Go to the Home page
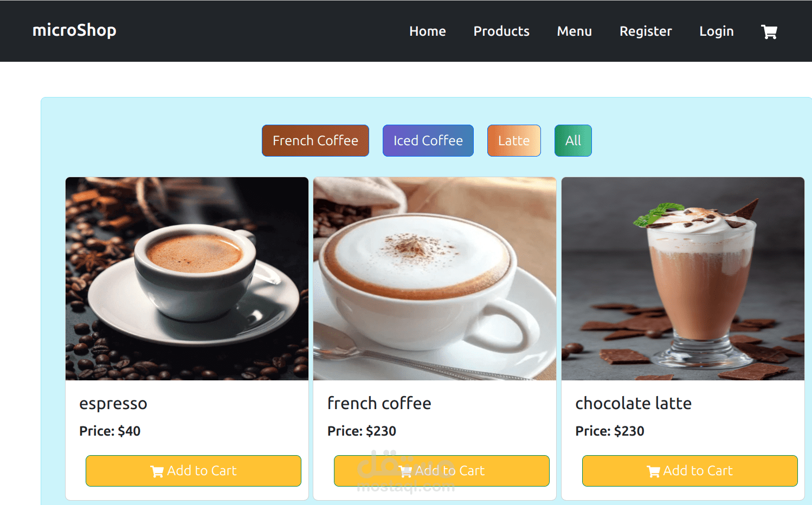 coord(428,31)
